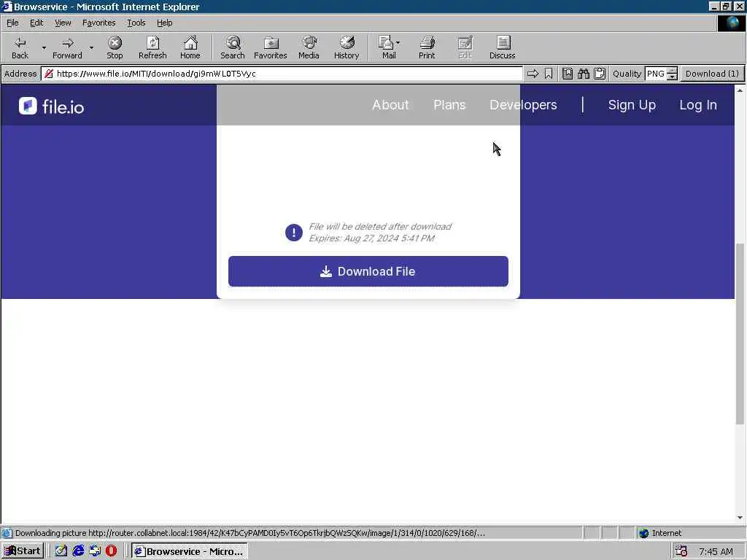
Task: Click the Internet zone status indicator
Action: tap(660, 533)
